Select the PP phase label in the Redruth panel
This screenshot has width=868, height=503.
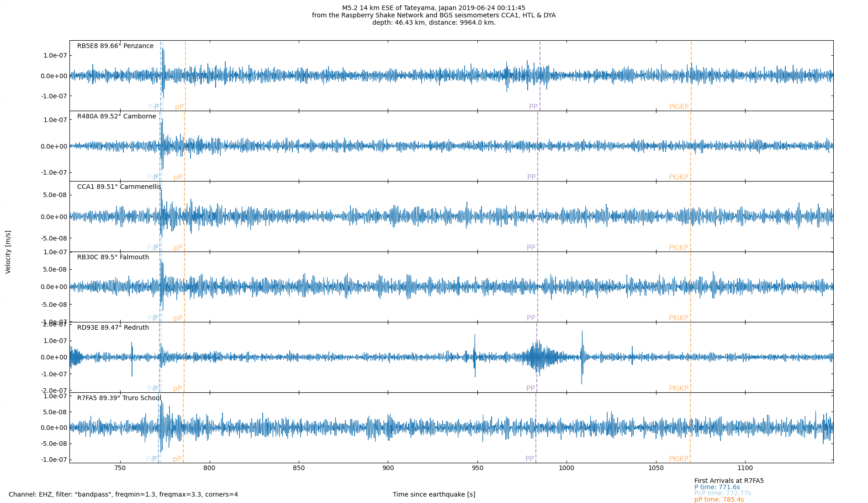click(x=530, y=389)
